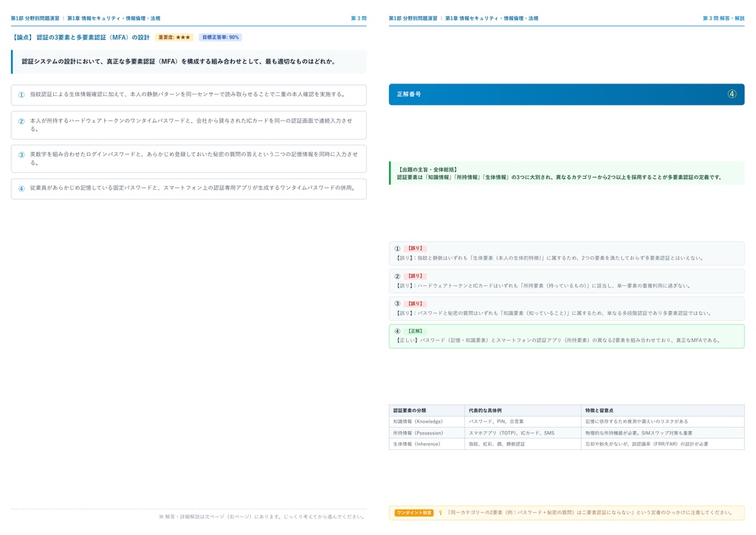Viewport: 756px width, 535px height.
Task: Click the circled ④ icon in the 正解番号 banner
Action: point(732,94)
